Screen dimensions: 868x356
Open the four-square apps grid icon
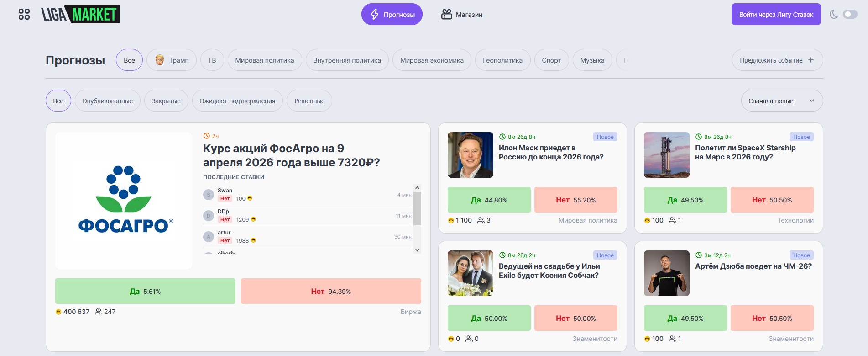tap(24, 14)
